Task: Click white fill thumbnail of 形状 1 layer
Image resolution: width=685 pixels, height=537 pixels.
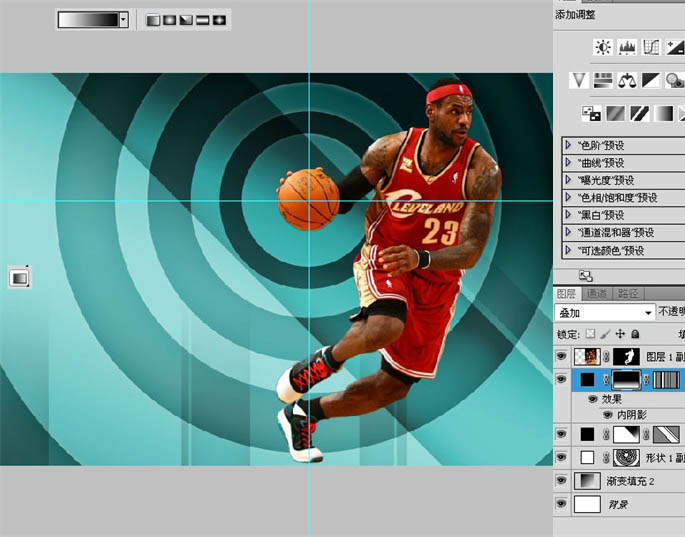Action: [x=587, y=457]
